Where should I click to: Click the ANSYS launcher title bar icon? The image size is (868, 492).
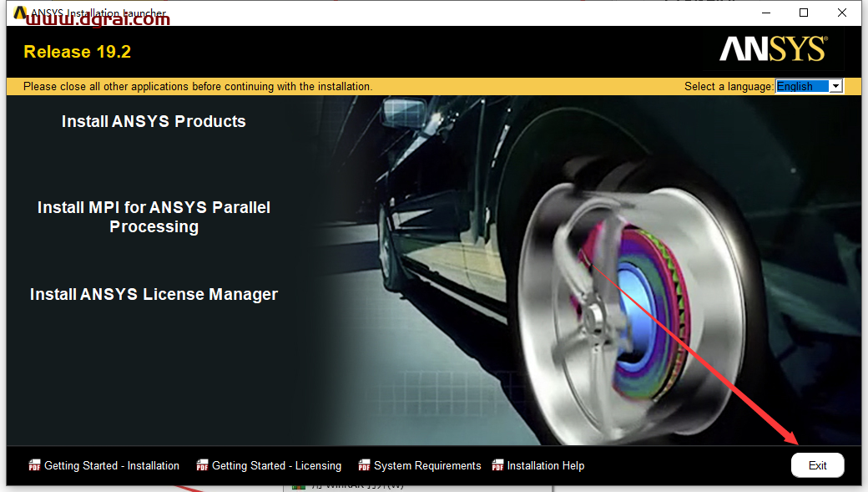[x=20, y=13]
